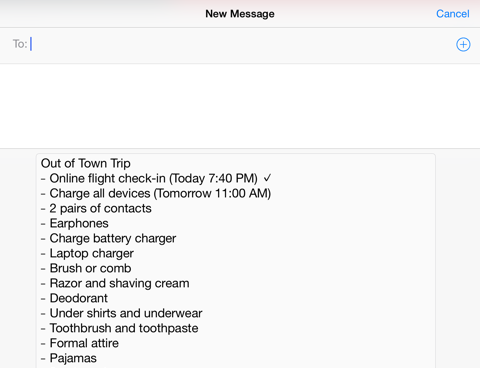Screen dimensions: 480x368
Task: Tap the add contact plus icon
Action: point(463,44)
